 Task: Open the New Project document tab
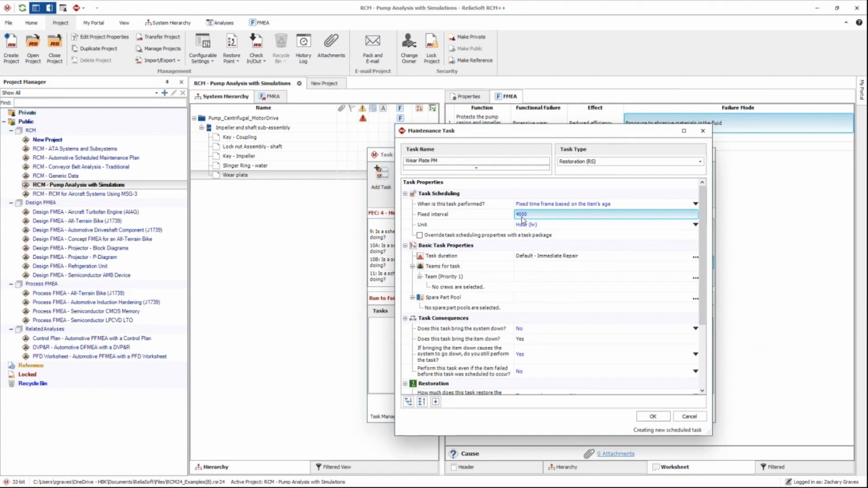click(x=323, y=83)
